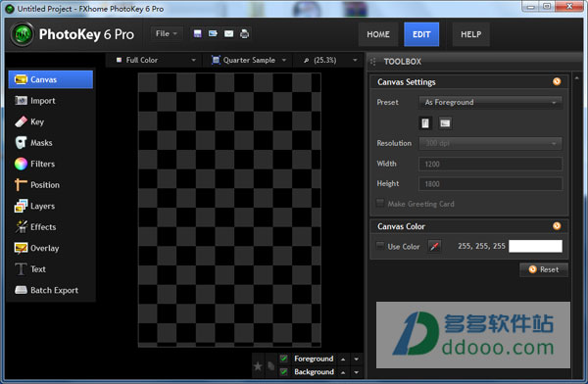Open the Import panel
The width and height of the screenshot is (588, 384).
(x=51, y=101)
